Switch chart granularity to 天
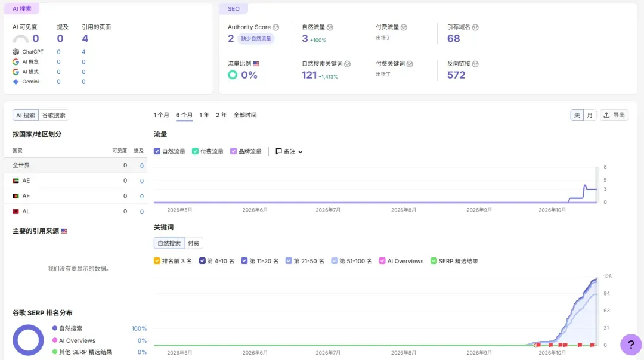644x360 pixels. tap(577, 116)
